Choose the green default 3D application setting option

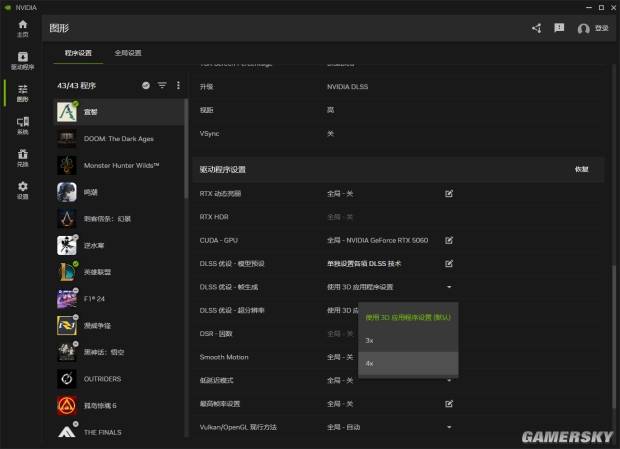tap(408, 317)
